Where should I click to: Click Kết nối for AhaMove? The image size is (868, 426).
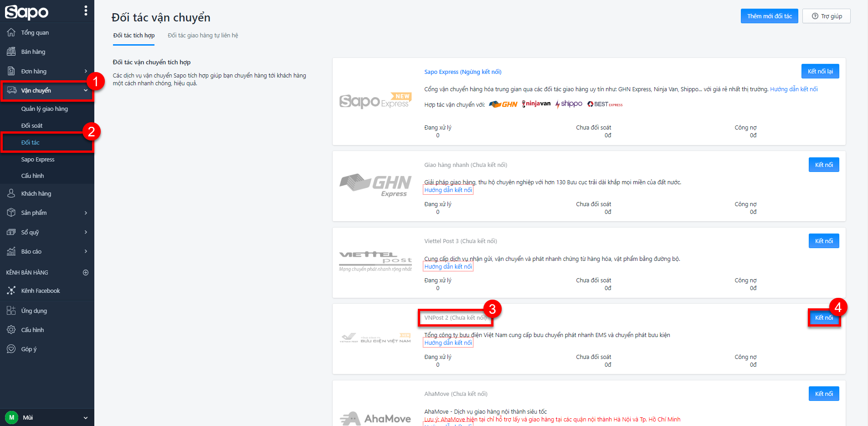click(x=824, y=394)
